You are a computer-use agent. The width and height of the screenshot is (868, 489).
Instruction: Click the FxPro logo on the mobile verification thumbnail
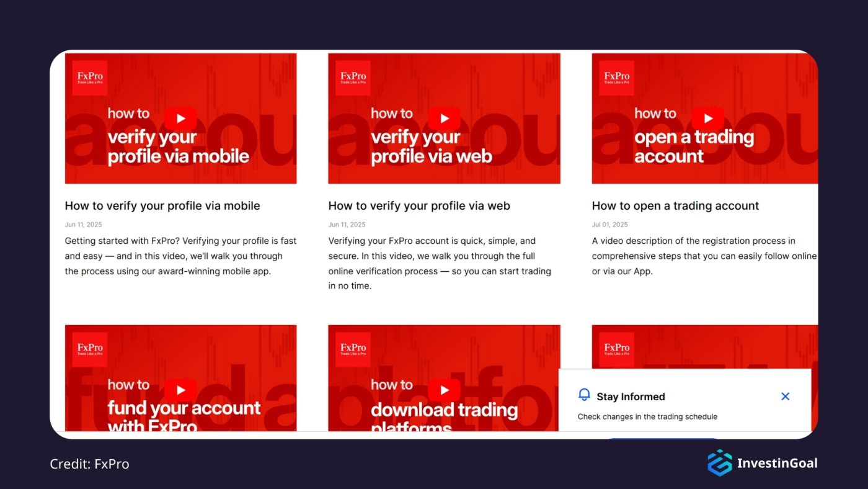(x=90, y=78)
